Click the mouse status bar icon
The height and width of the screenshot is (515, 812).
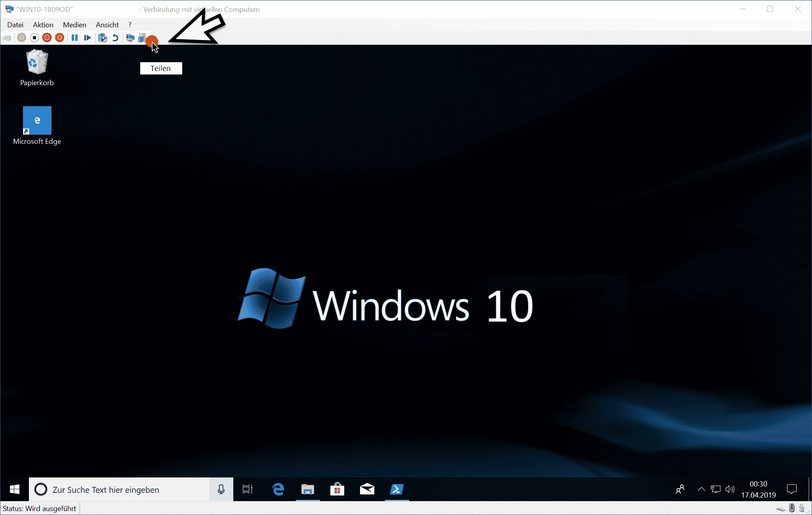click(x=791, y=508)
